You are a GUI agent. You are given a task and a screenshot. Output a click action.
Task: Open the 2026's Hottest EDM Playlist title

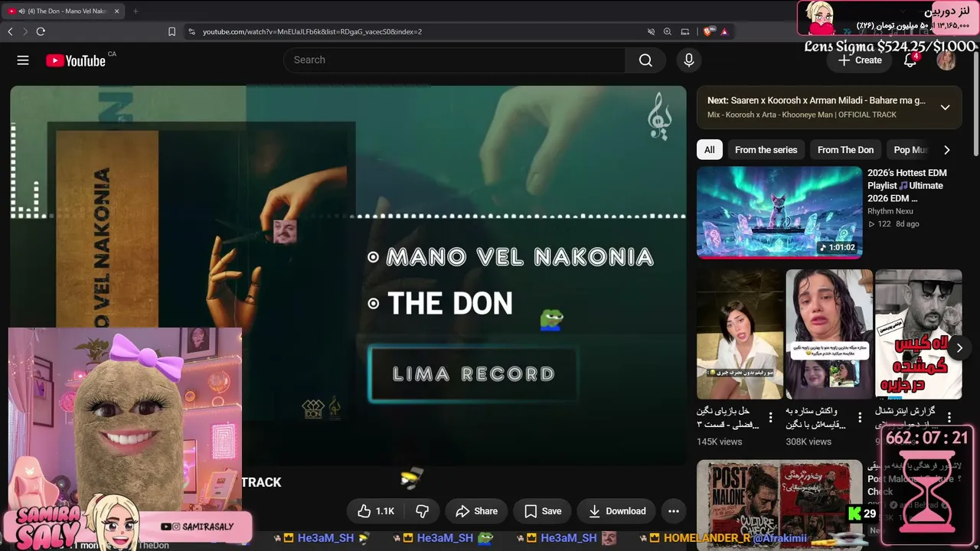pos(907,185)
